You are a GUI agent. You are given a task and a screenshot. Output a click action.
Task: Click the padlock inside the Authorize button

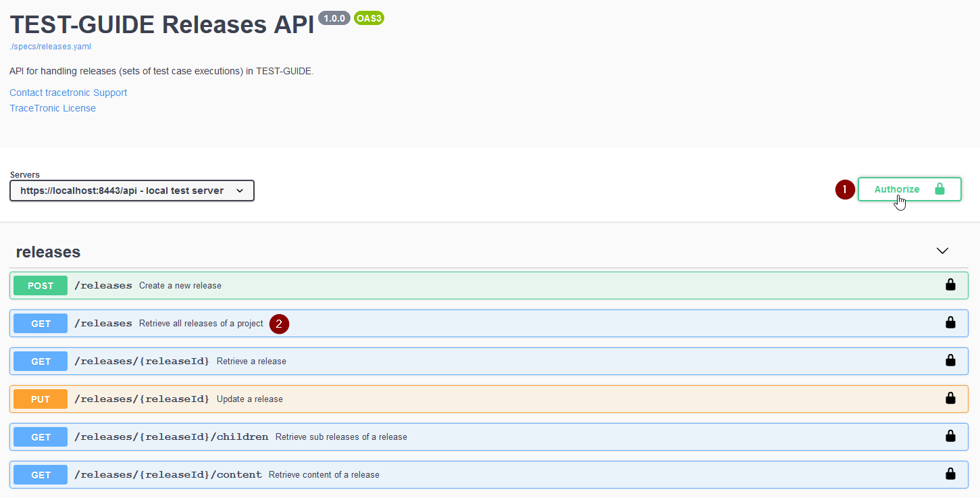[x=941, y=189]
